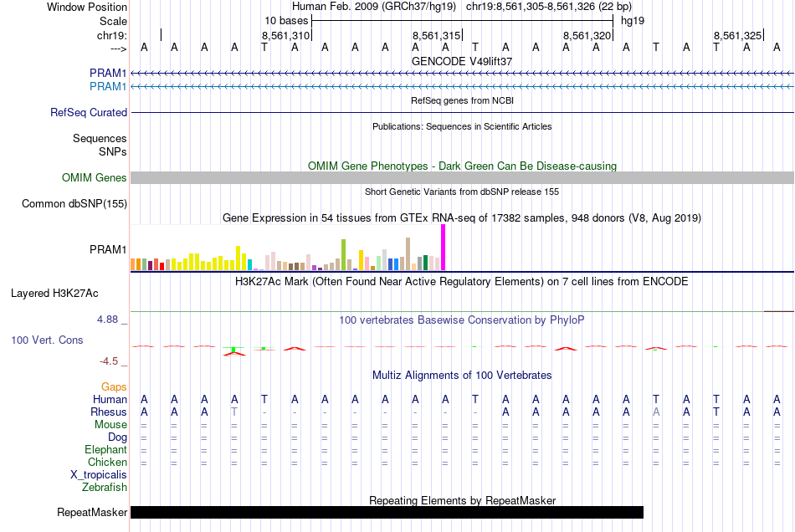Select the Rhesus alignment row label
Screen dimensions: 795x532
(109, 412)
